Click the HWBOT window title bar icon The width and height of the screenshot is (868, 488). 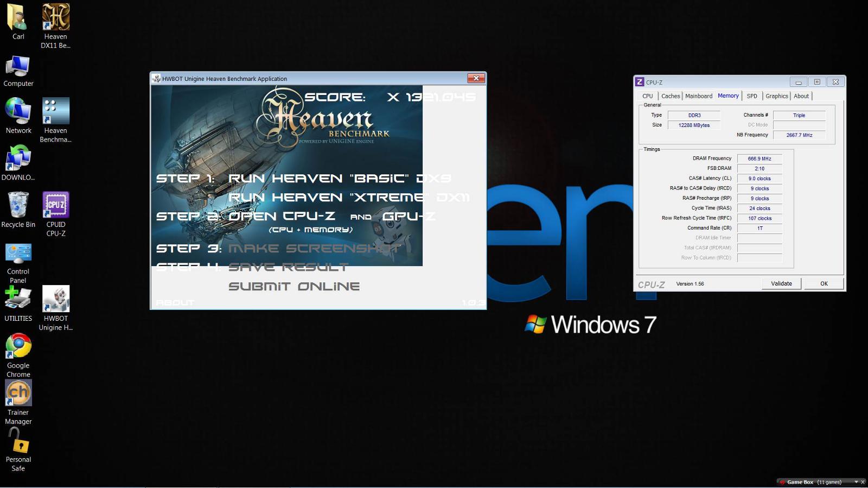156,79
